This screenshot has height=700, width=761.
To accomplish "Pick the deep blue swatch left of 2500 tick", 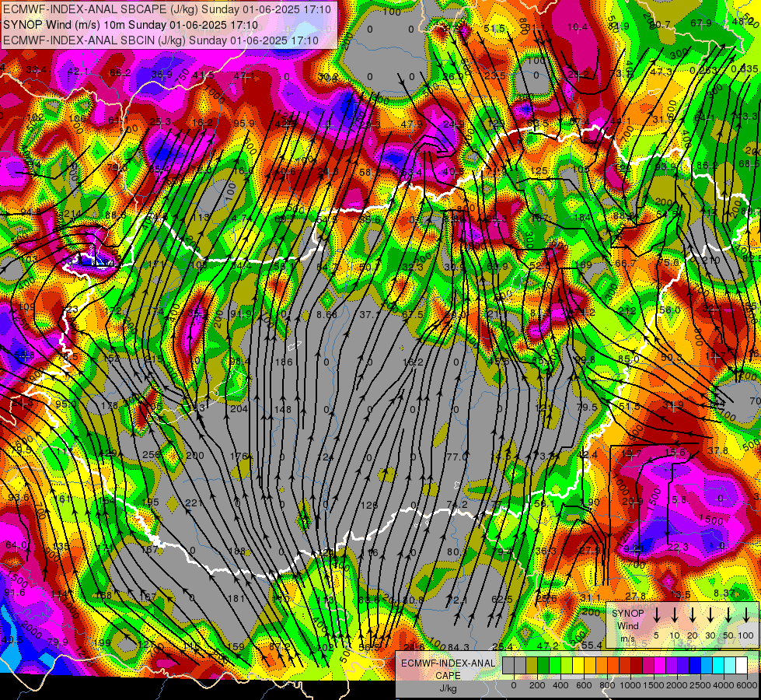I will click(695, 666).
